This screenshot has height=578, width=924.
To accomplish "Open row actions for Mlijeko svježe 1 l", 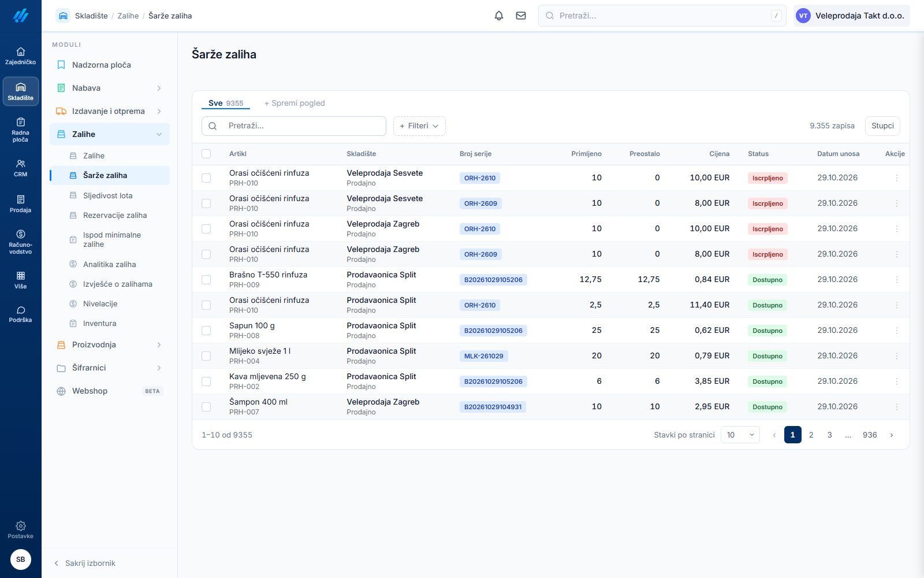I will pyautogui.click(x=896, y=356).
